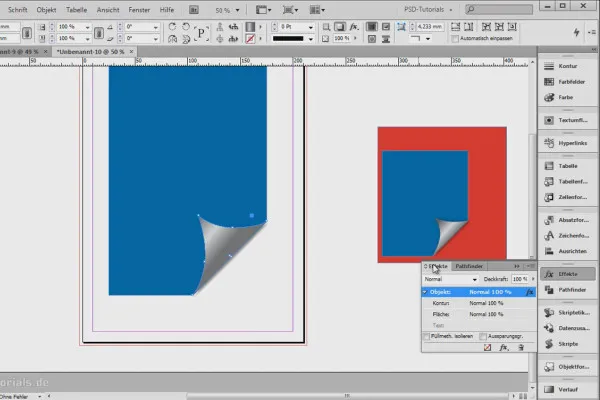Click the trash icon in Effekte panel

[521, 347]
